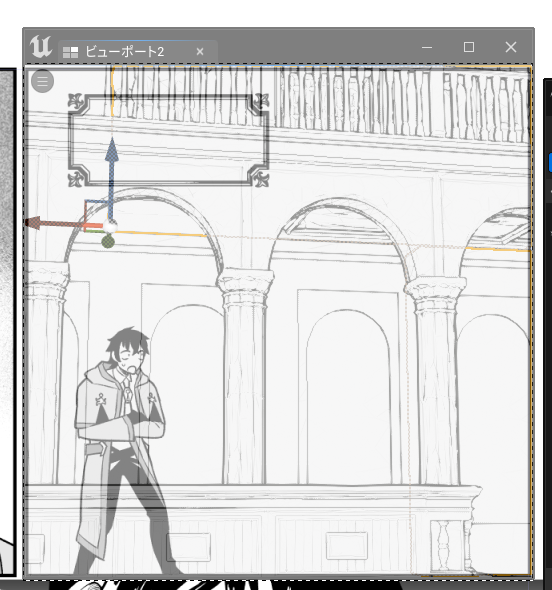Click the green Y-axis gizmo handle
552x590 pixels.
[108, 241]
